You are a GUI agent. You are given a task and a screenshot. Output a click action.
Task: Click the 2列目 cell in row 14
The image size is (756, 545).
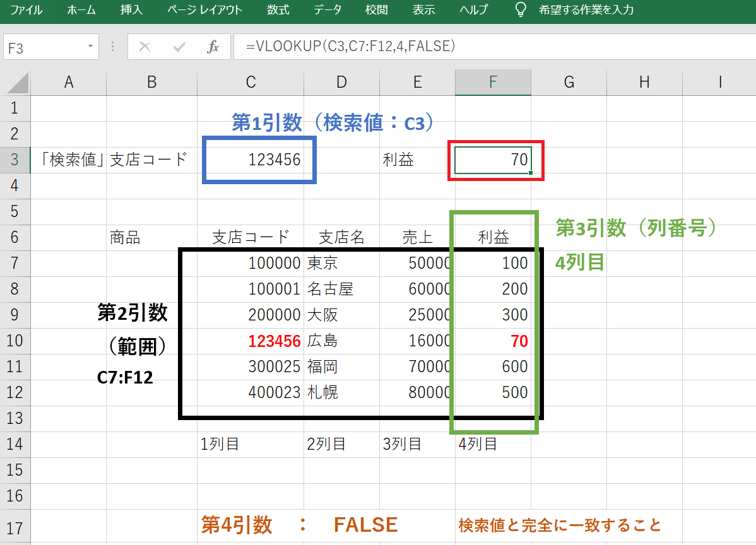pyautogui.click(x=342, y=444)
